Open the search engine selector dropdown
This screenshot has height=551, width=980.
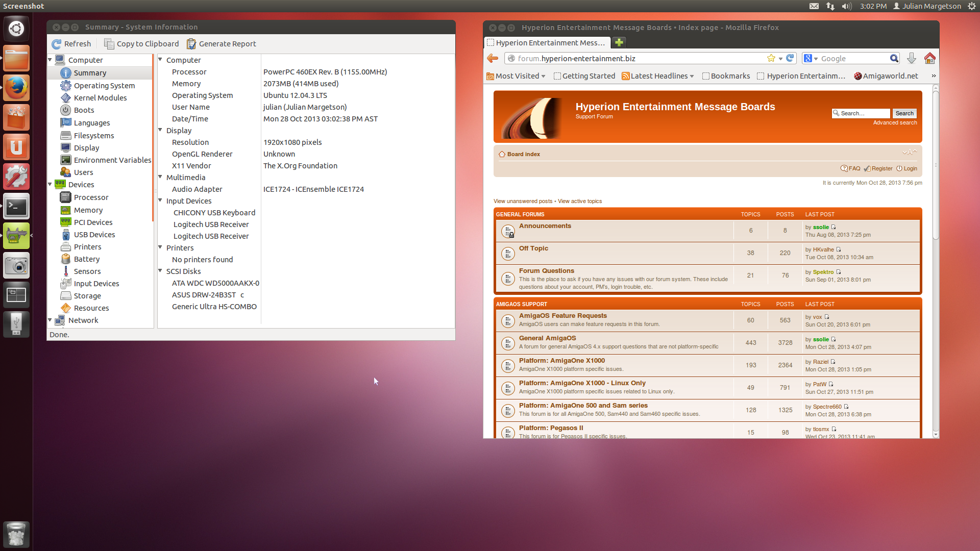[811, 59]
